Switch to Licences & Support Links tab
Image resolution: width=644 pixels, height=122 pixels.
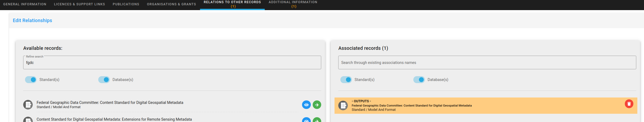pos(79,4)
